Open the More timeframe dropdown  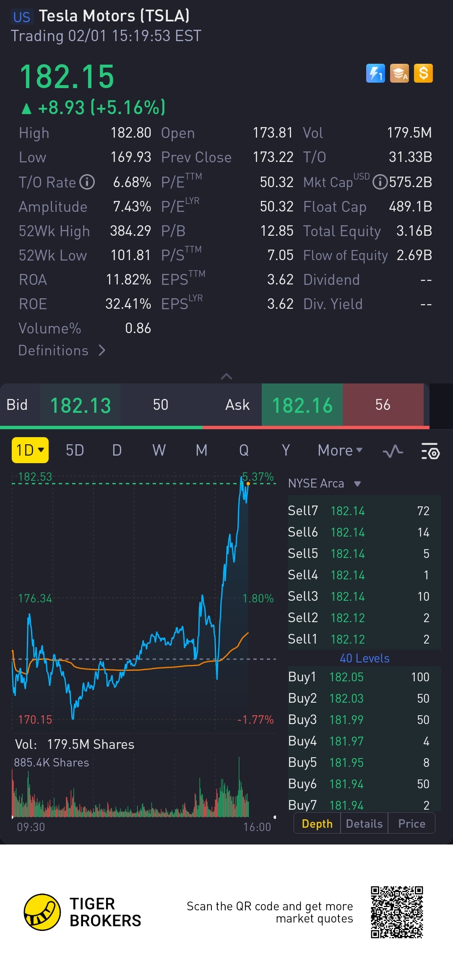coord(340,450)
